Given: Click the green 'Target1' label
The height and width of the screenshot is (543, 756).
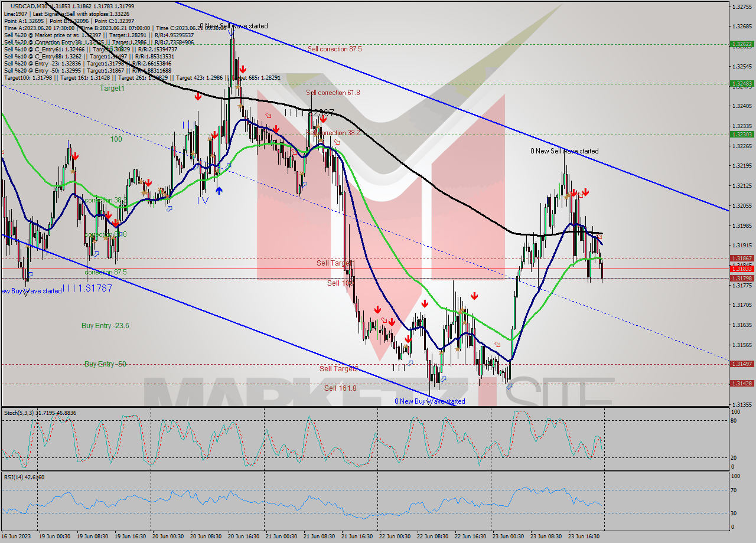Looking at the screenshot, I should [112, 89].
